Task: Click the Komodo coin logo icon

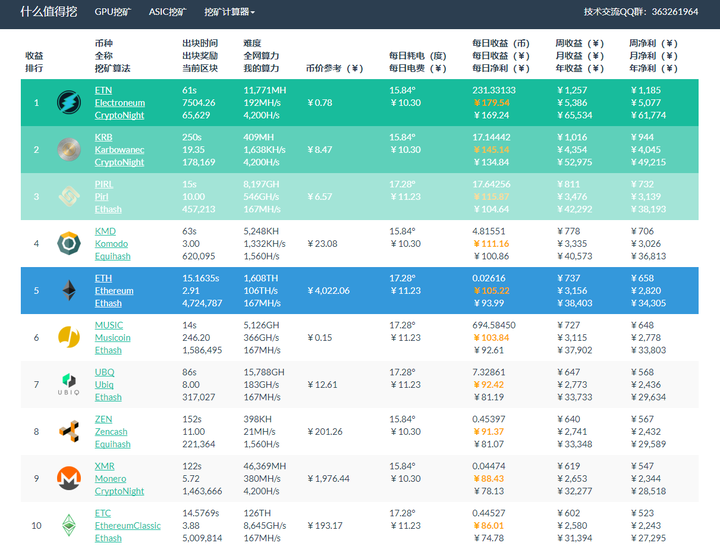Action: click(x=69, y=243)
